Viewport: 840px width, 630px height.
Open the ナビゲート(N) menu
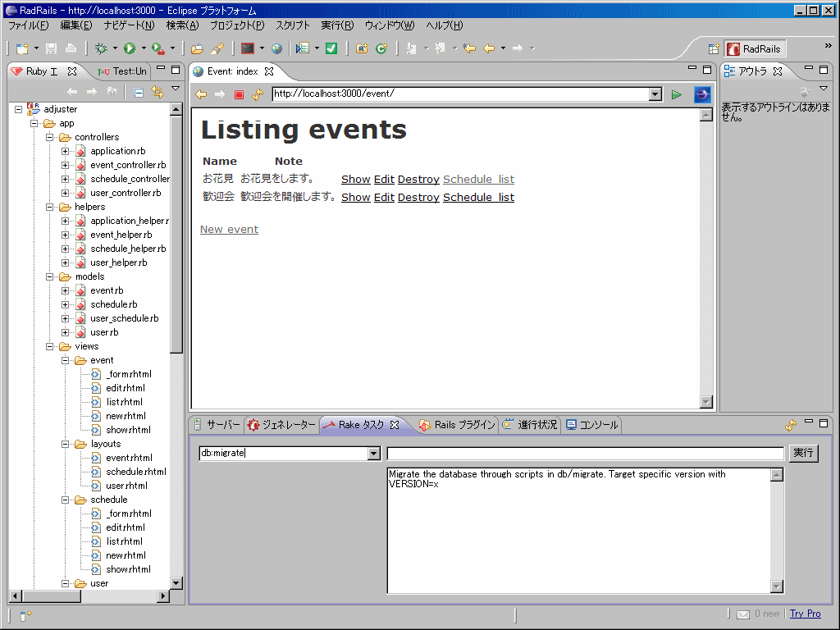(x=129, y=25)
